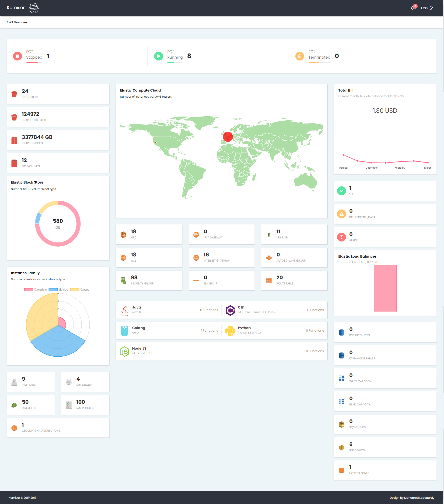The height and width of the screenshot is (504, 444).
Task: Click the October data point on bill chart
Action: click(x=343, y=155)
